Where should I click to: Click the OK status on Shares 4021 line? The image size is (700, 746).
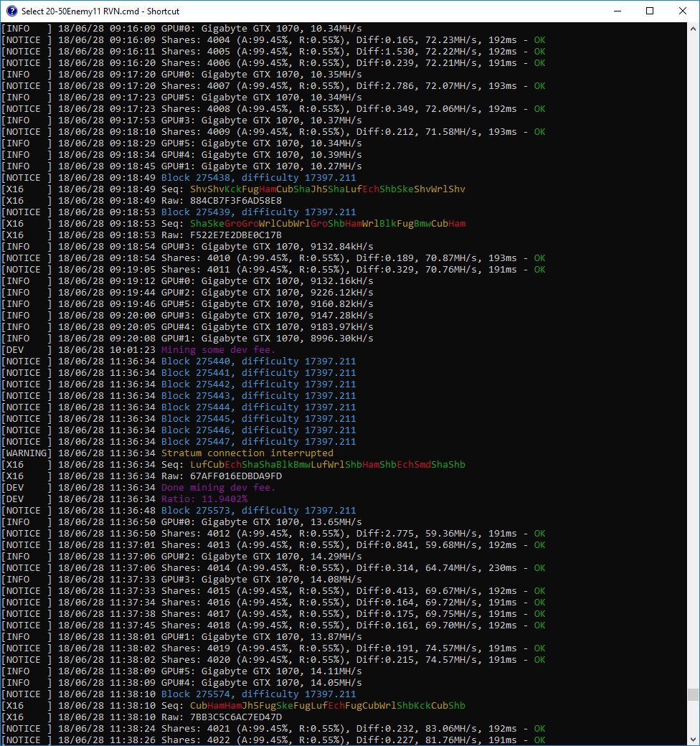pyautogui.click(x=540, y=728)
